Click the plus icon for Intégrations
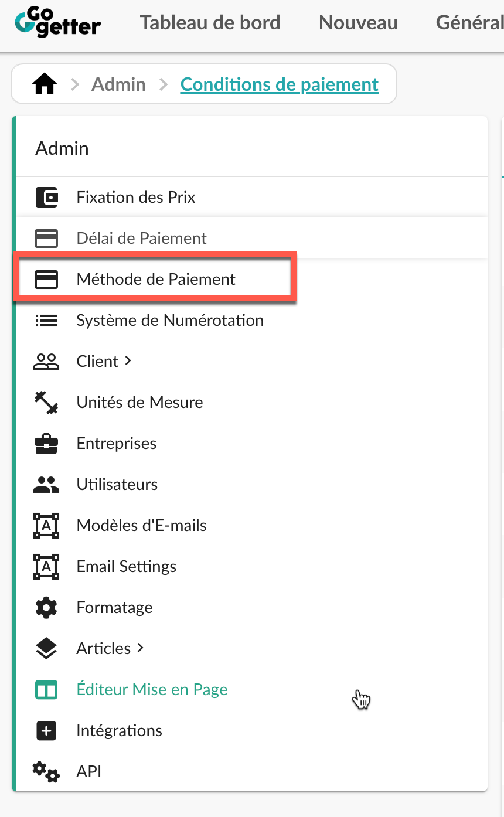The height and width of the screenshot is (817, 504). [x=46, y=731]
